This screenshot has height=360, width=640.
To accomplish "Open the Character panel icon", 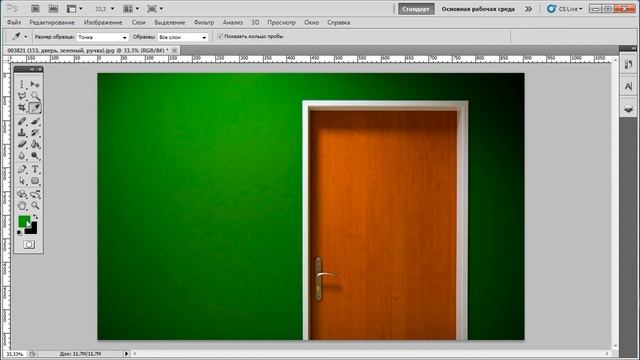I will coord(629,86).
